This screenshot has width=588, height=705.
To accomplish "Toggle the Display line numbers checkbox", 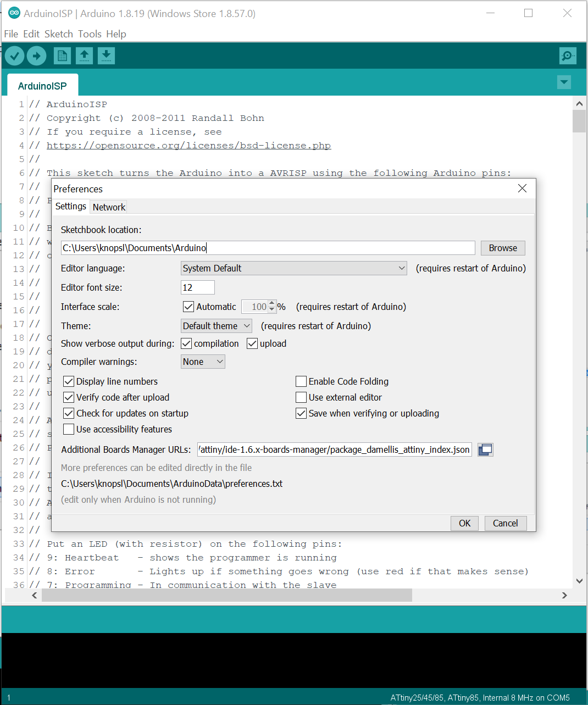I will click(x=69, y=381).
